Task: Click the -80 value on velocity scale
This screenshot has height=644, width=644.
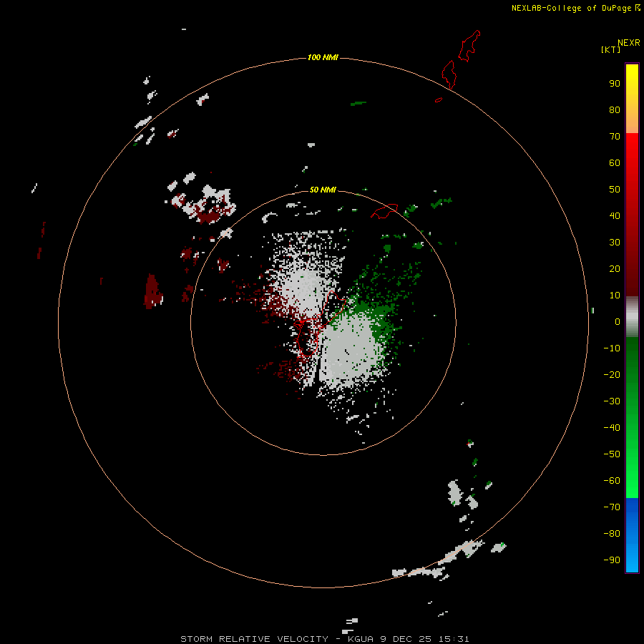Action: [612, 534]
